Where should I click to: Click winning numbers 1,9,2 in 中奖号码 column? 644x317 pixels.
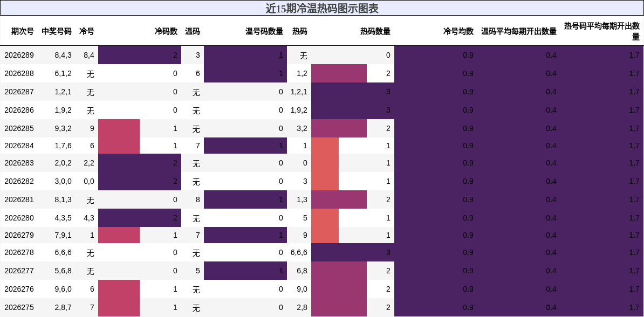63,110
